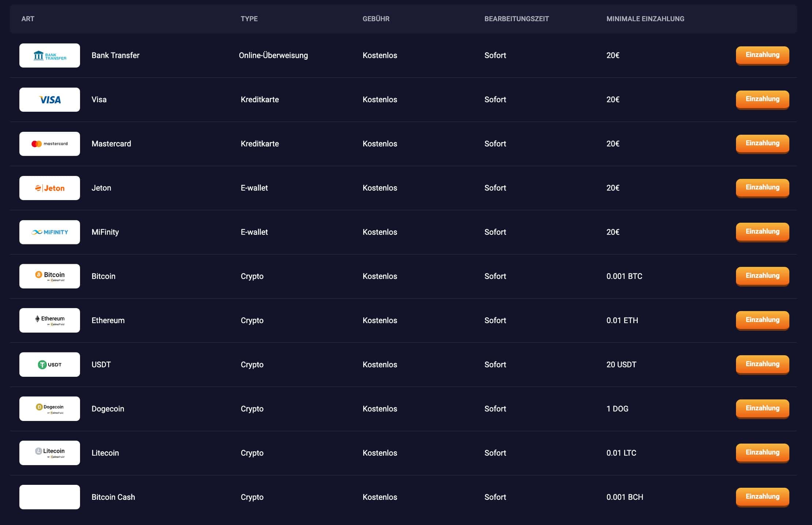Screen dimensions: 812x525
Task: Start deposit via Jeton Einzahlung button
Action: [x=762, y=188]
